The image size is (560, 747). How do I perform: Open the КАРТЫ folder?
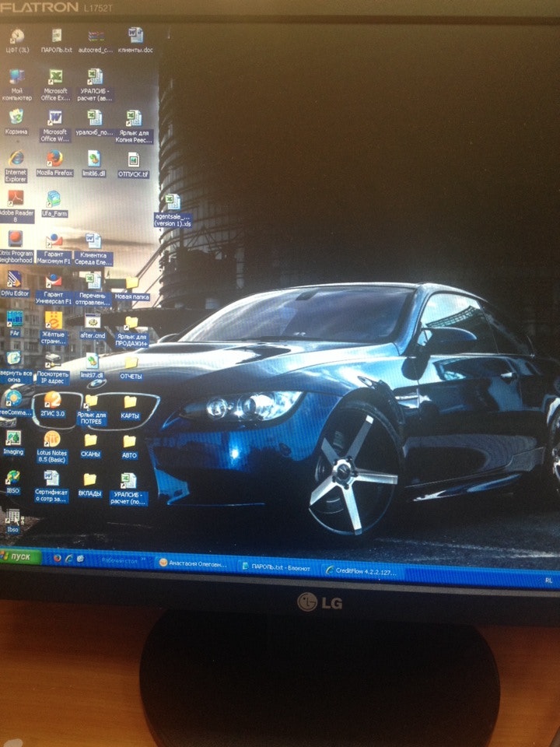[x=130, y=408]
